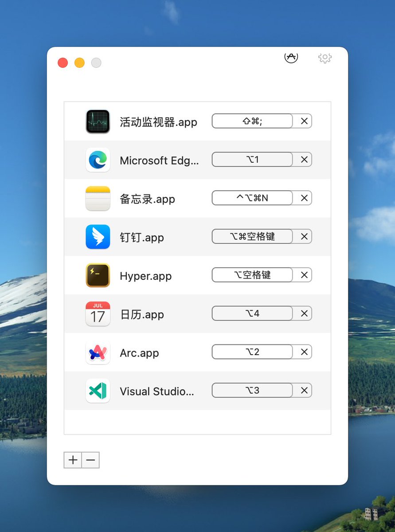Edit the ⇧⌘; shortcut field
Image resolution: width=395 pixels, height=532 pixels.
[x=252, y=121]
